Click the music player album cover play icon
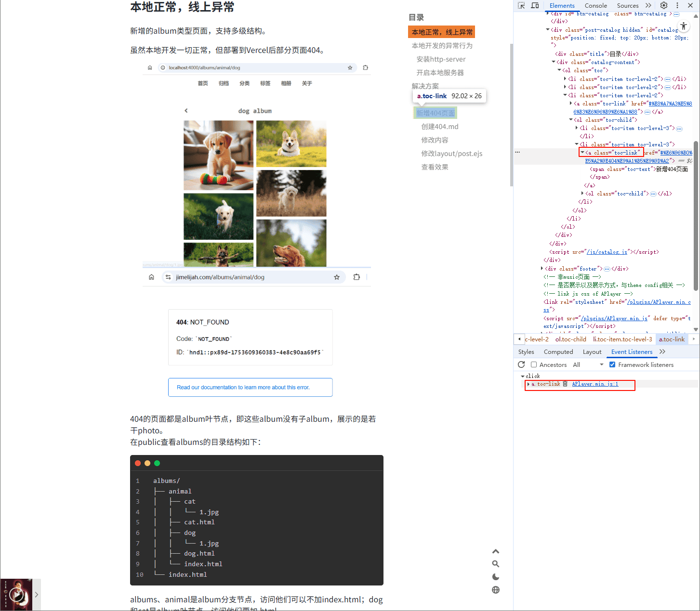Image resolution: width=700 pixels, height=611 pixels. (x=16, y=595)
